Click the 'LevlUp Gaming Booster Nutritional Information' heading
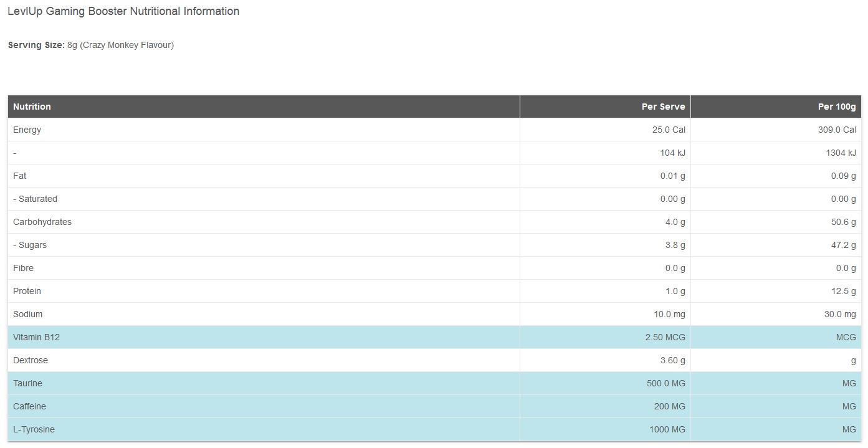868x448 pixels. [x=123, y=11]
